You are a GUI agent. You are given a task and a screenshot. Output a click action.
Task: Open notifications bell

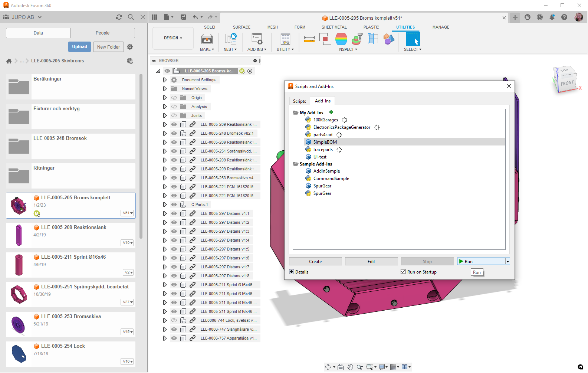(552, 17)
